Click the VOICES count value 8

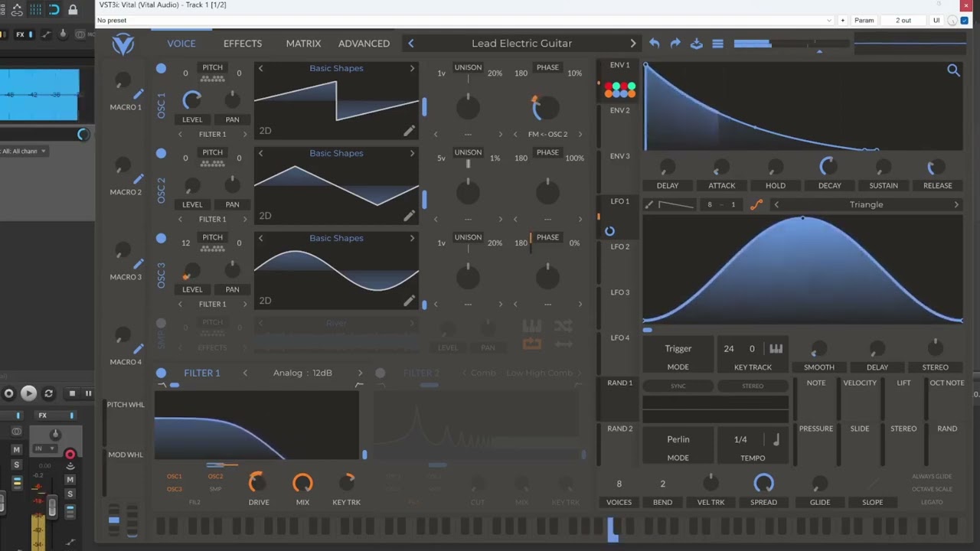click(619, 484)
